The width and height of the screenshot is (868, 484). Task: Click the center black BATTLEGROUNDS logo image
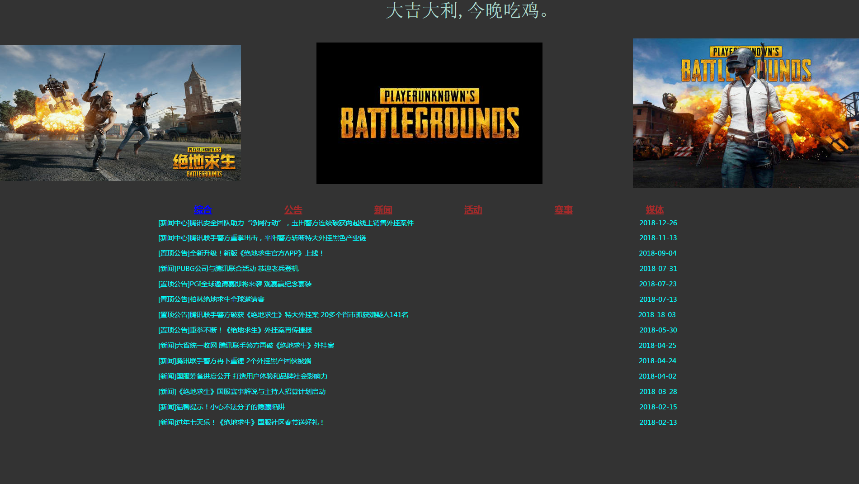[429, 113]
